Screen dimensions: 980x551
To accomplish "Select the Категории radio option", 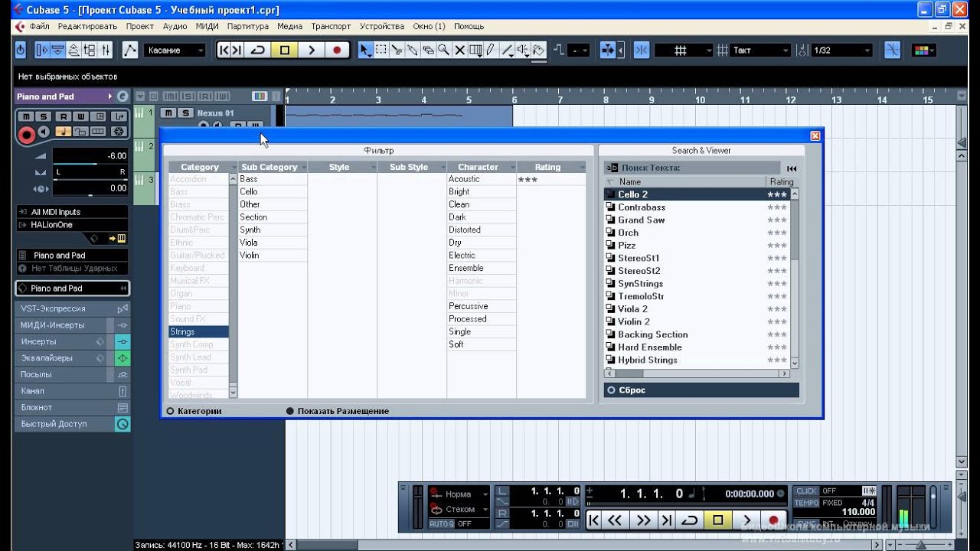I will point(171,412).
